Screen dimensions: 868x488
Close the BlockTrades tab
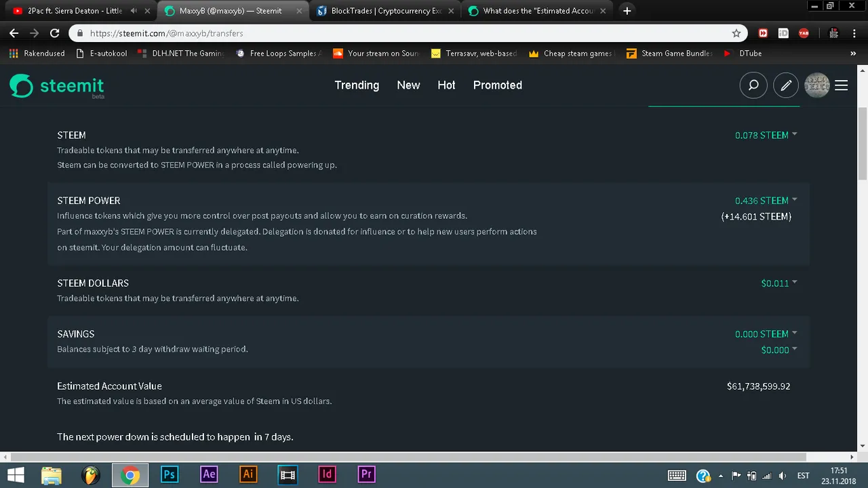[452, 11]
